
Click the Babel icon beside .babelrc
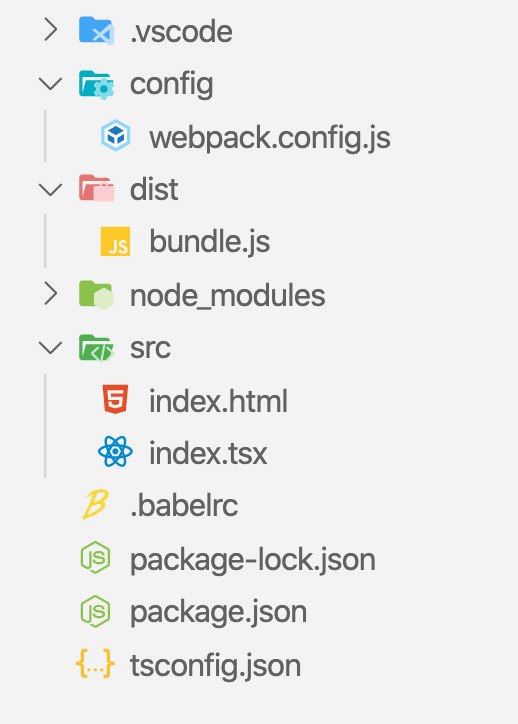coord(95,505)
